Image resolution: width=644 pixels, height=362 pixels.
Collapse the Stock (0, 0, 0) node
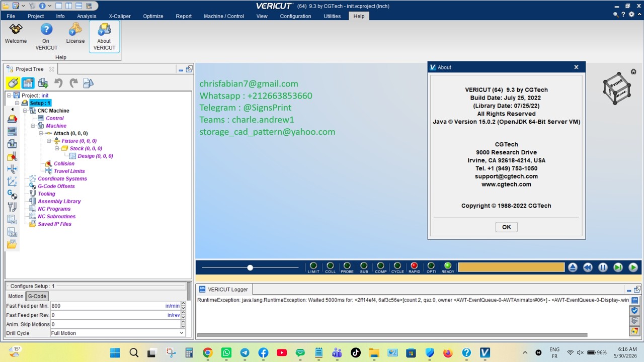pos(57,148)
